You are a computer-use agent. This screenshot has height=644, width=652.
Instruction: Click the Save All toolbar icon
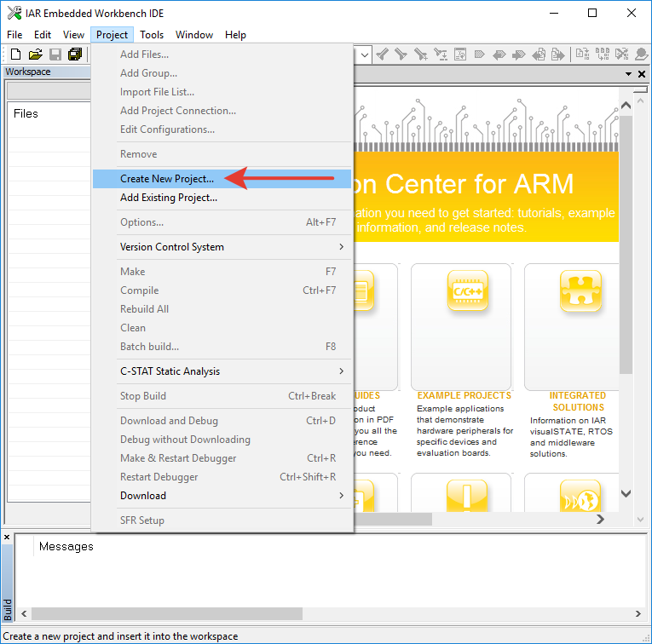(x=75, y=55)
